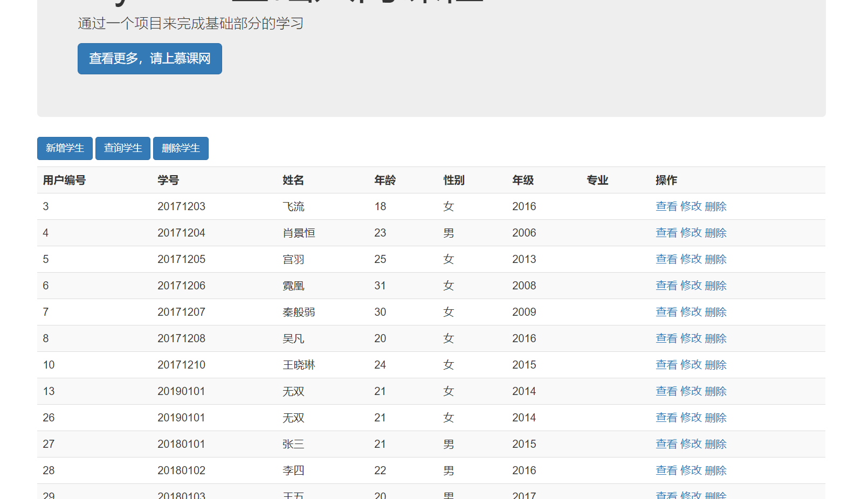Image resolution: width=868 pixels, height=499 pixels.
Task: Click 修改 in user 26 row
Action: (x=691, y=418)
